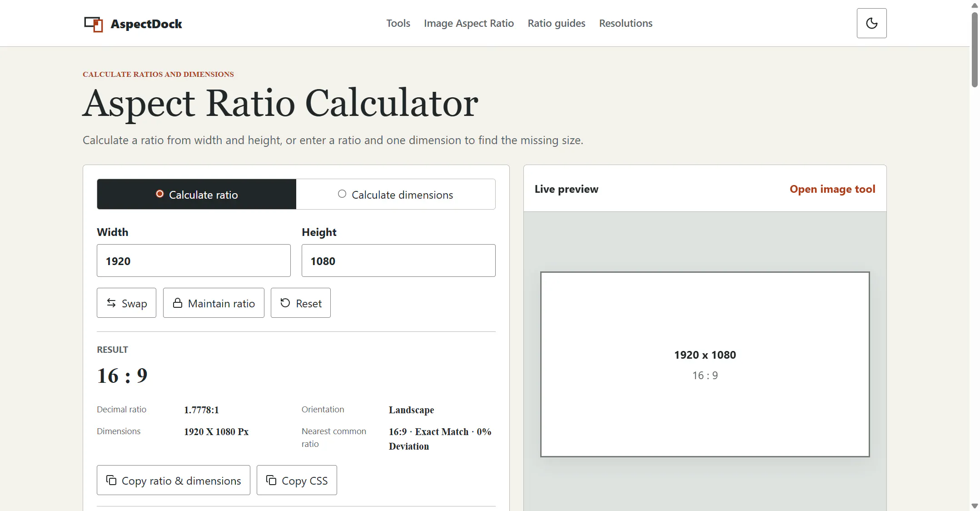Click the 1920 x 1080 preview label
Viewport: 980px width, 511px height.
pyautogui.click(x=705, y=355)
